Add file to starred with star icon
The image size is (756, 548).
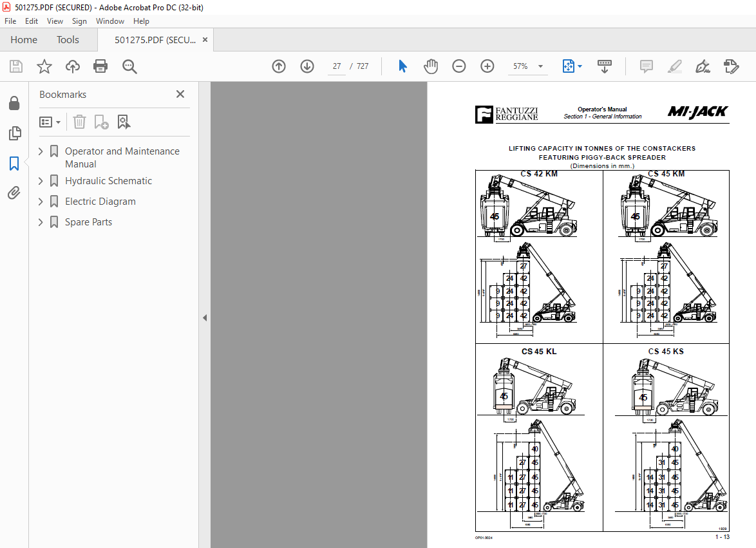click(x=44, y=66)
